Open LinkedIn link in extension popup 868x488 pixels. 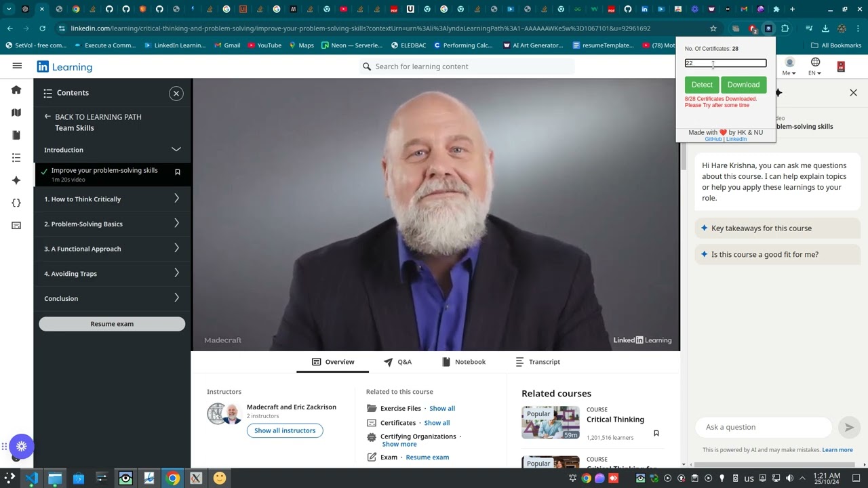[736, 139]
